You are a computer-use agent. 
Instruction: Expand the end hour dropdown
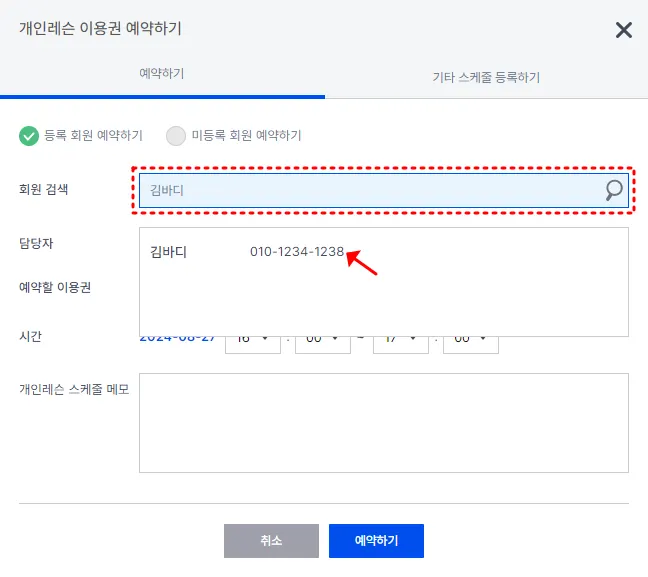tap(401, 344)
